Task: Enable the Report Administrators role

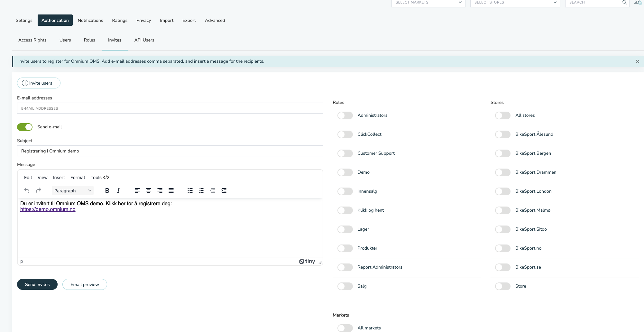Action: point(345,267)
